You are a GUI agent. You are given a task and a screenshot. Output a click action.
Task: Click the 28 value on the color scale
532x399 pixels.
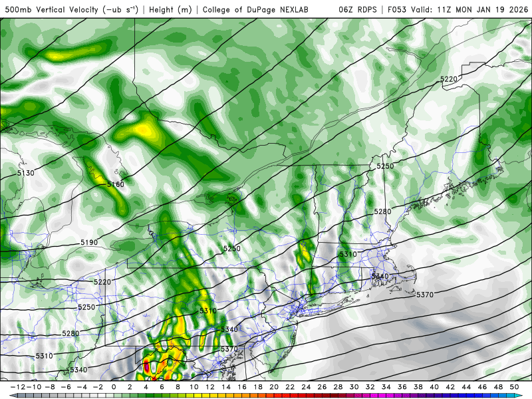338,387
